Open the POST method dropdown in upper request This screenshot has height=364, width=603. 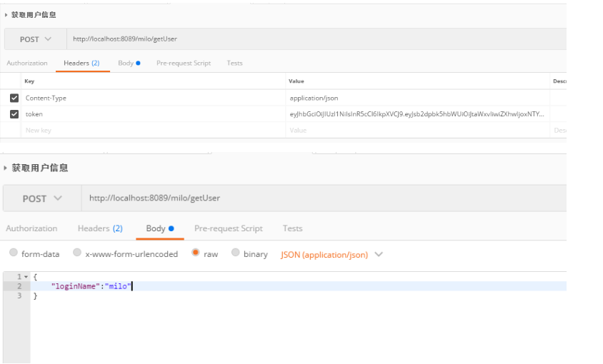[x=36, y=39]
